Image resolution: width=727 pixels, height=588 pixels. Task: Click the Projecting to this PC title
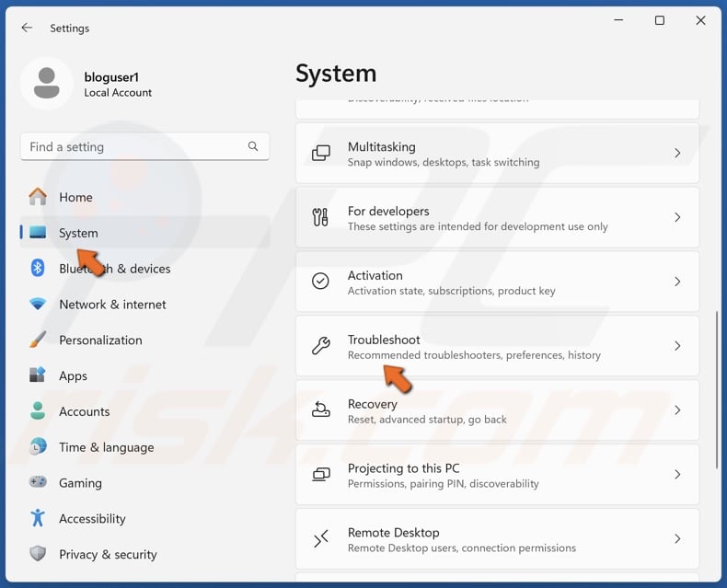404,468
